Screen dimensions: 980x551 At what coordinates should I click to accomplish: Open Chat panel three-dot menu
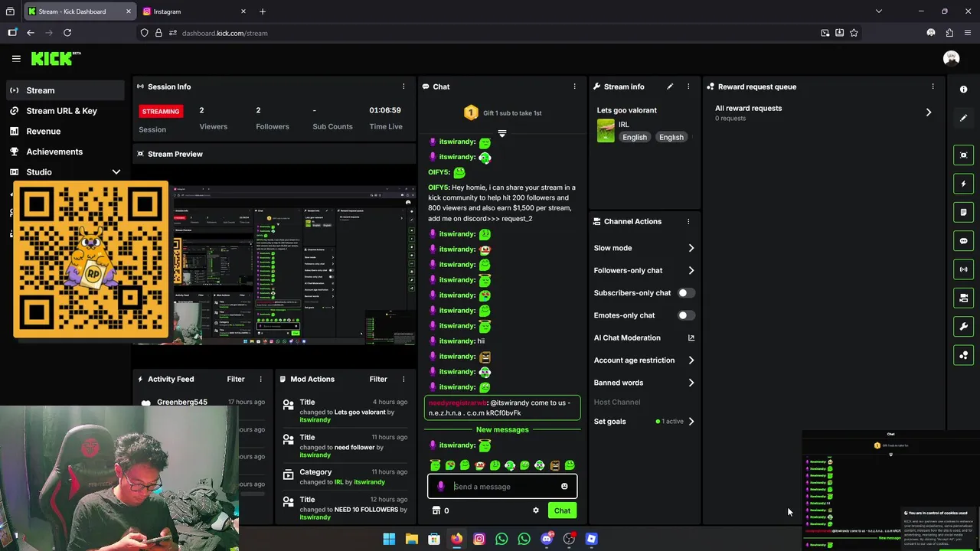tap(574, 86)
